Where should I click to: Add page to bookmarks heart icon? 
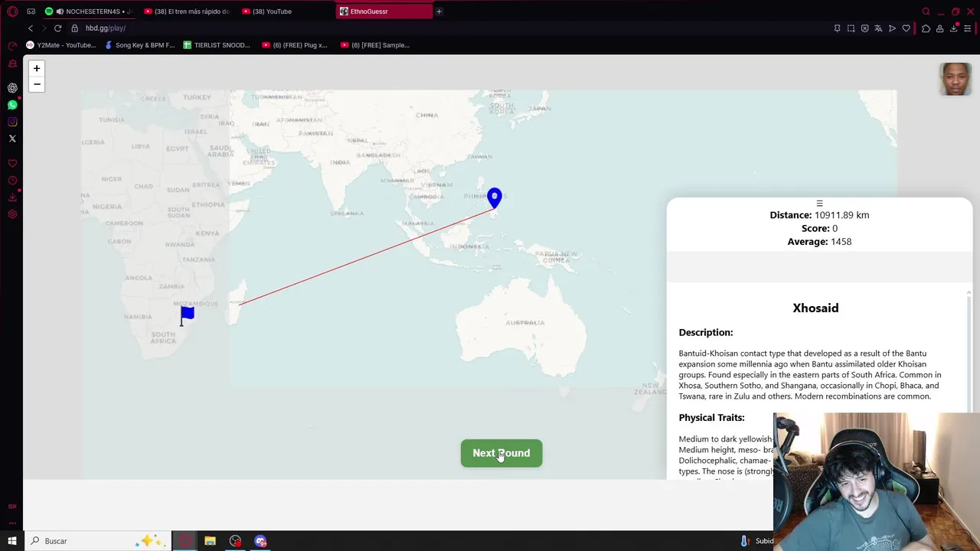(906, 28)
